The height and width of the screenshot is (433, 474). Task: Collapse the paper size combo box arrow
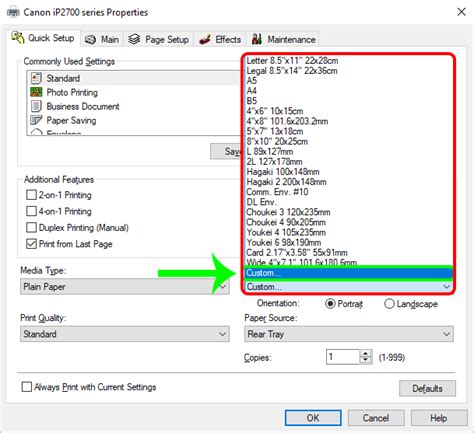[446, 287]
